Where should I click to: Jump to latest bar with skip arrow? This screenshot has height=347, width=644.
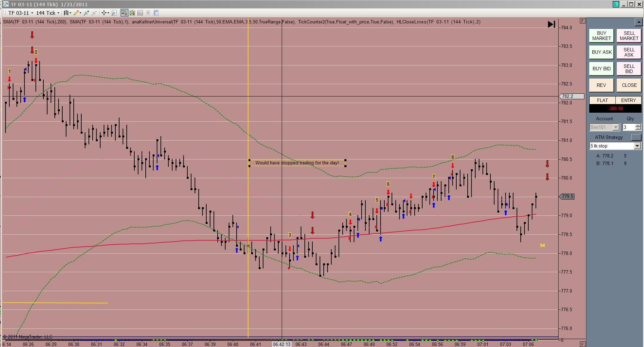pyautogui.click(x=551, y=24)
